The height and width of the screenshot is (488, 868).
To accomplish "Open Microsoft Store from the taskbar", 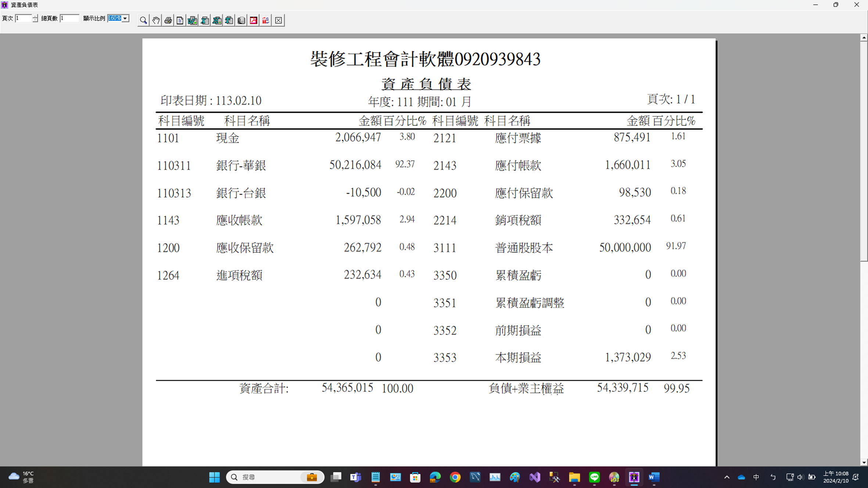I will [415, 477].
